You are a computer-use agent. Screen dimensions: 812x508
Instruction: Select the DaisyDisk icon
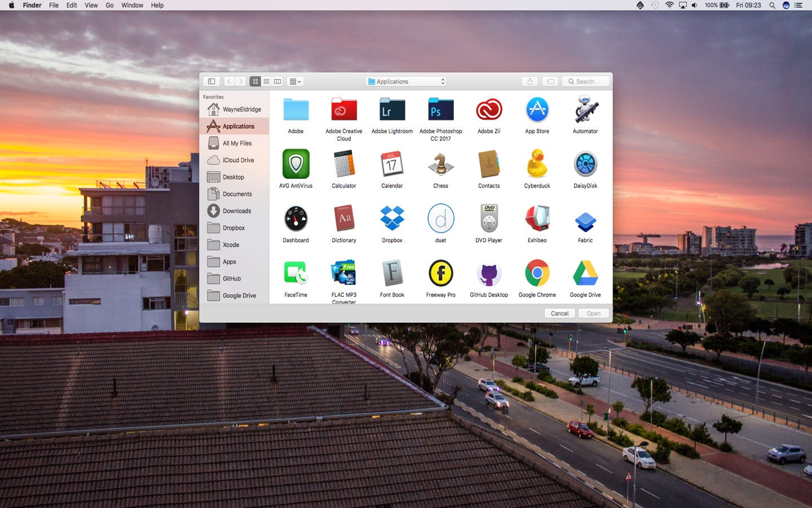click(585, 164)
